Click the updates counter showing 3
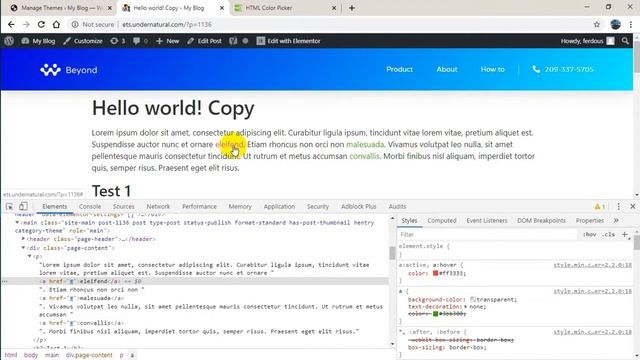Viewport: 640px width, 360px height. coord(118,41)
